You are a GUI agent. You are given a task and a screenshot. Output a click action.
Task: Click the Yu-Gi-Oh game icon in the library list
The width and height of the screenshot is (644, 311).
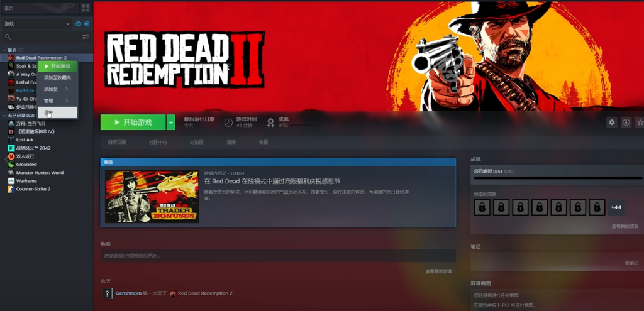click(x=11, y=99)
